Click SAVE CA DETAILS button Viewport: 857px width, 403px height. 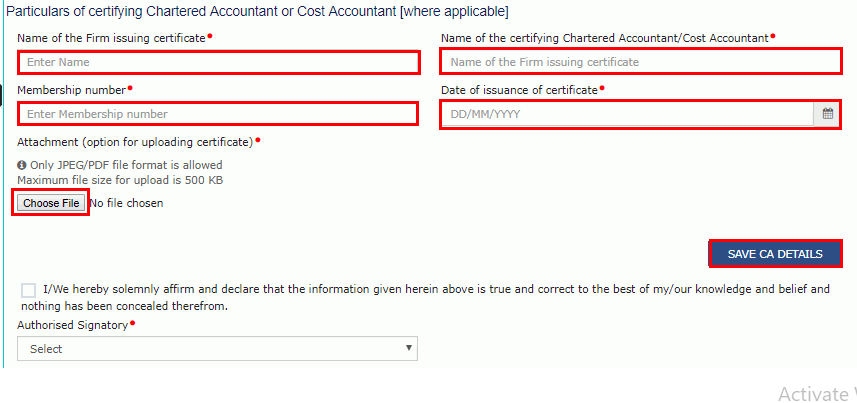[x=775, y=254]
